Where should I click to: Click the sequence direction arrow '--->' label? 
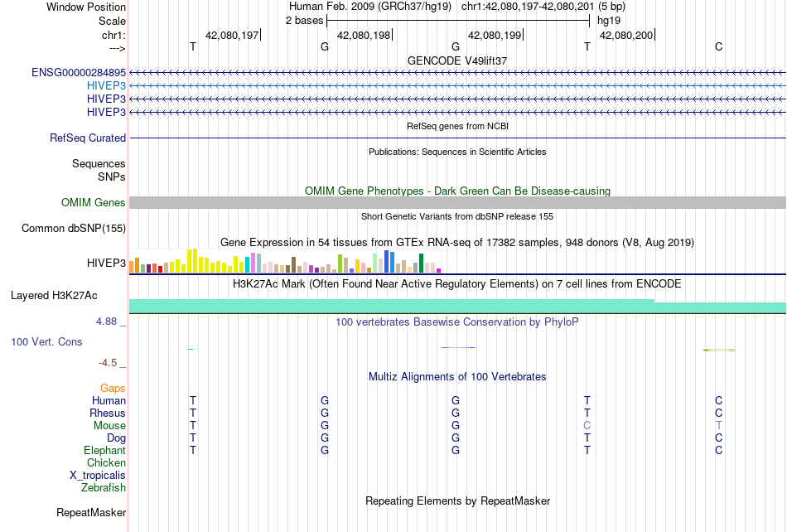pos(117,48)
